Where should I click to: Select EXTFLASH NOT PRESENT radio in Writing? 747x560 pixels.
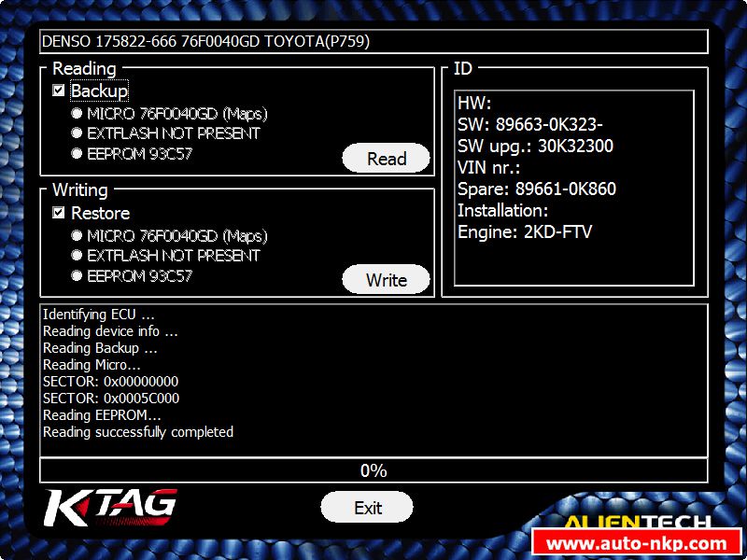click(x=77, y=255)
